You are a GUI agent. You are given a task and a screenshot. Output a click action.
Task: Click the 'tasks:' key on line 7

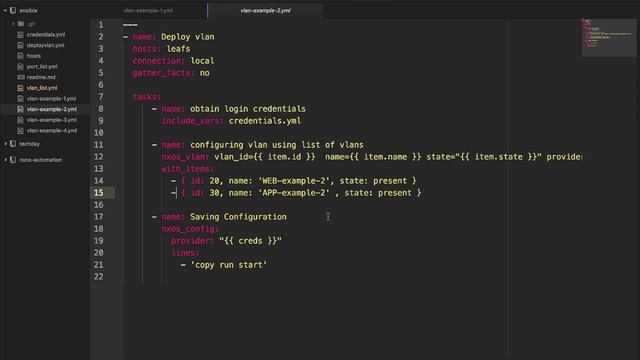click(147, 97)
